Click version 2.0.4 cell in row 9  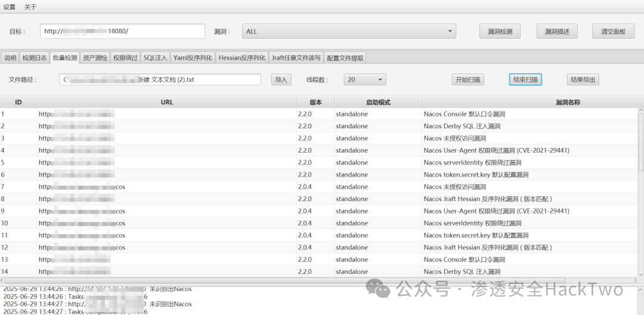click(315, 211)
